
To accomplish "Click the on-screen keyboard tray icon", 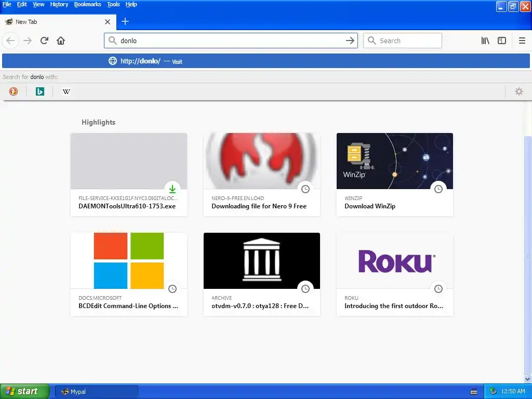I will click(x=474, y=392).
